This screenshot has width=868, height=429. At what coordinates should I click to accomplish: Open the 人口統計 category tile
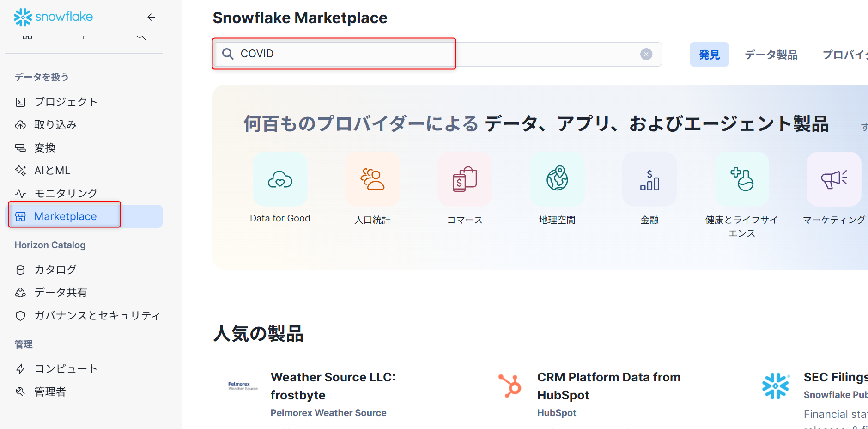click(x=372, y=179)
